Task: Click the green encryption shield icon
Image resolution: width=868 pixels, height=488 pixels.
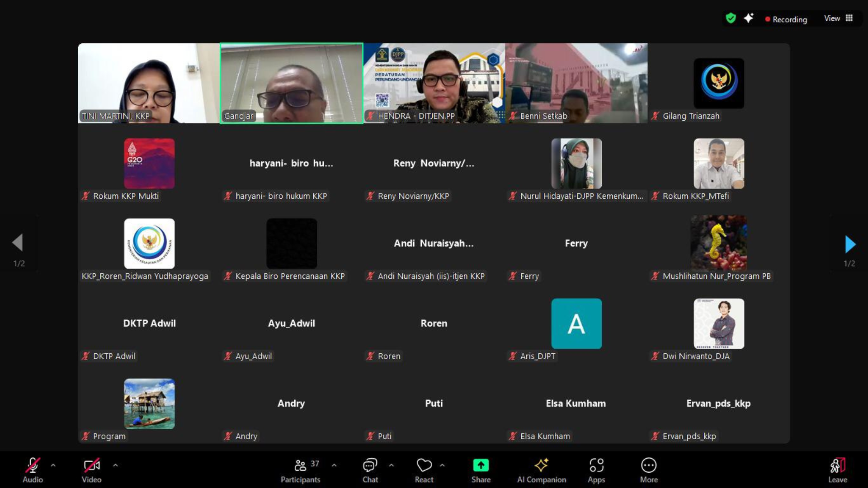Action: [x=731, y=18]
